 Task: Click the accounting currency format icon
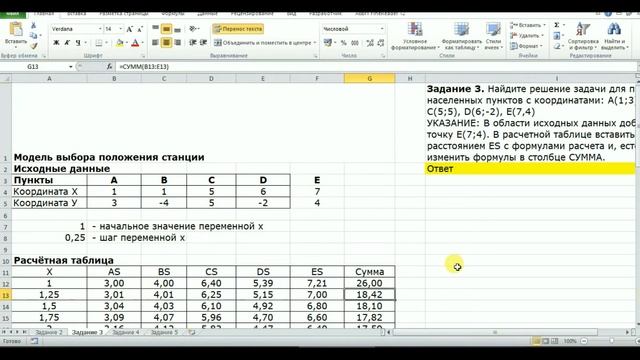tap(327, 42)
